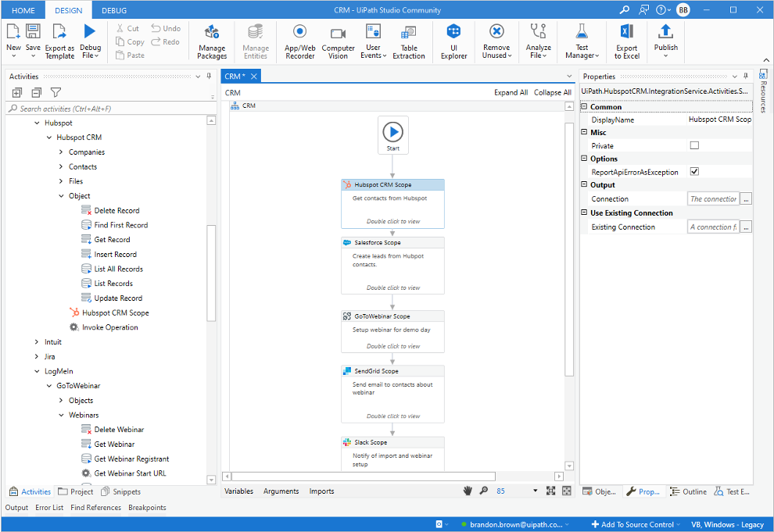Click the Search activities field
The image size is (774, 532).
(x=111, y=109)
